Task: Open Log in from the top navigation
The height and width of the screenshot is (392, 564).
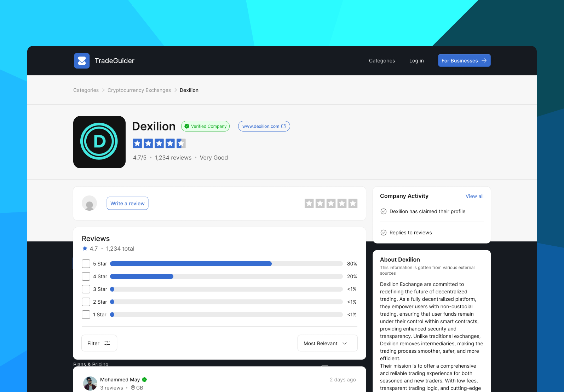Action: click(416, 61)
